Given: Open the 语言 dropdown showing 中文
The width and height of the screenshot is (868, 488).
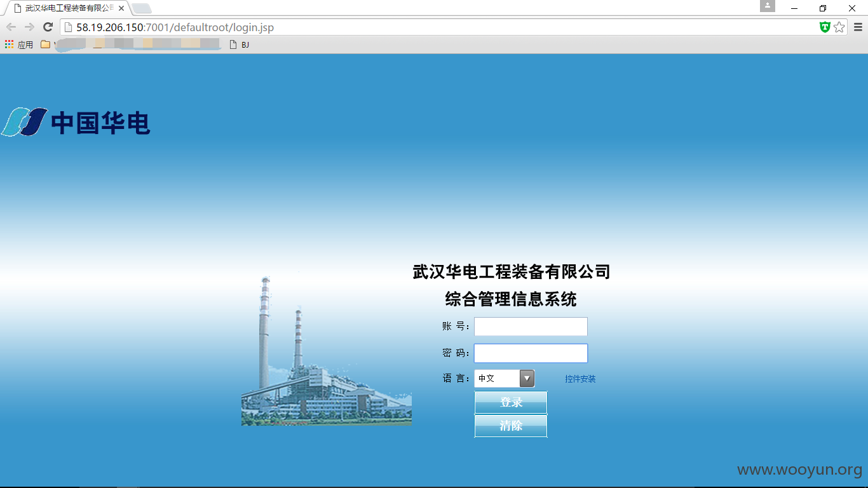Looking at the screenshot, I should tap(505, 378).
